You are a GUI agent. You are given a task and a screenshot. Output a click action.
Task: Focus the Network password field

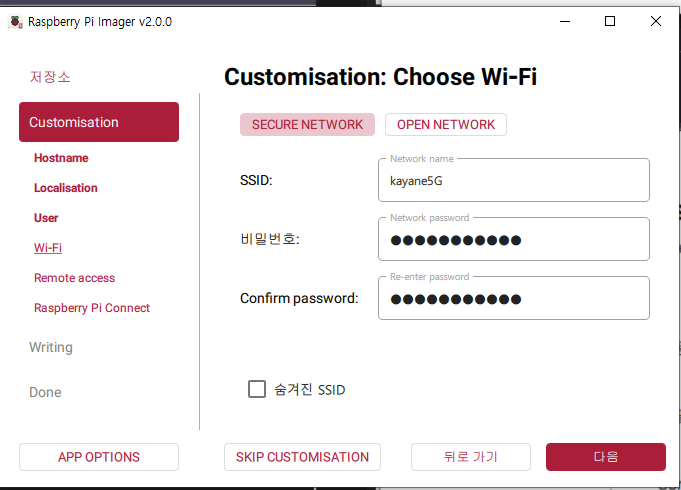(513, 240)
